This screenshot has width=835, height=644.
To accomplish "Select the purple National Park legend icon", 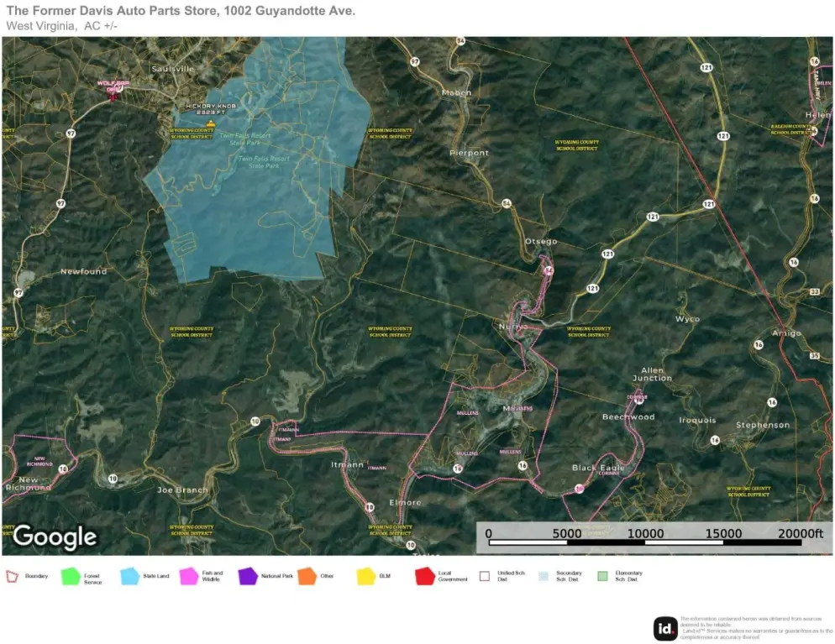I will click(248, 577).
